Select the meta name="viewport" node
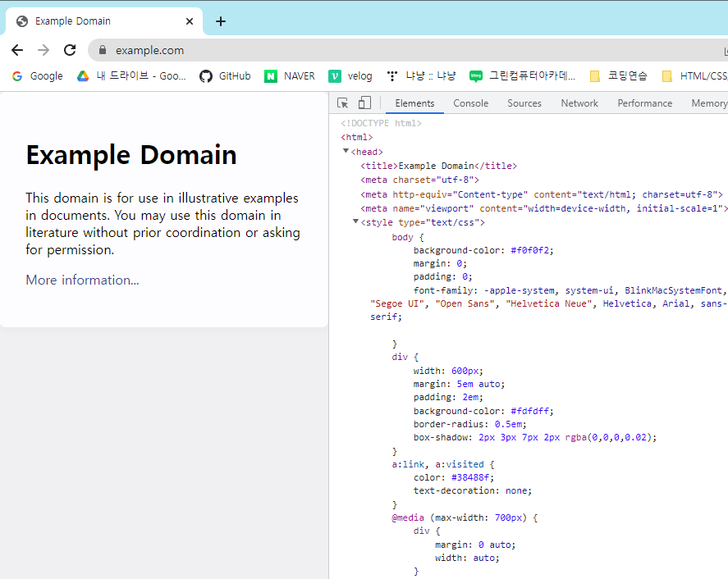Screen dimensions: 728x579 [x=543, y=209]
